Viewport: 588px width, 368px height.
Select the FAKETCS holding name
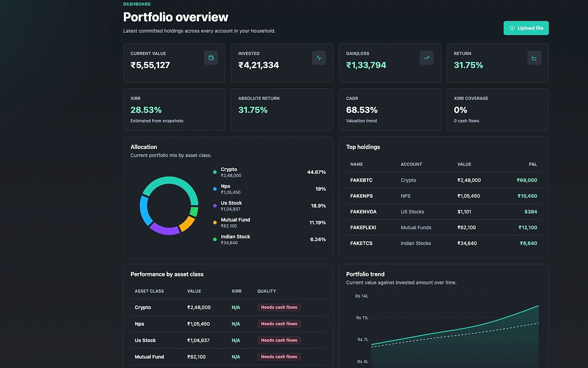[361, 244]
